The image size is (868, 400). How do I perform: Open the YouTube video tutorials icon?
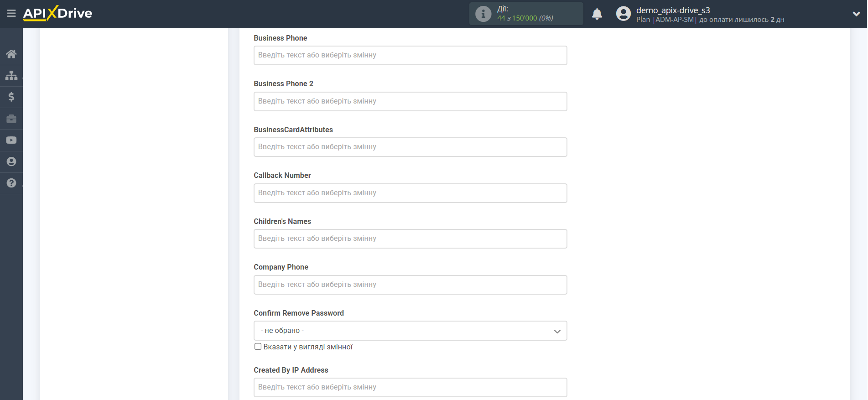click(11, 140)
